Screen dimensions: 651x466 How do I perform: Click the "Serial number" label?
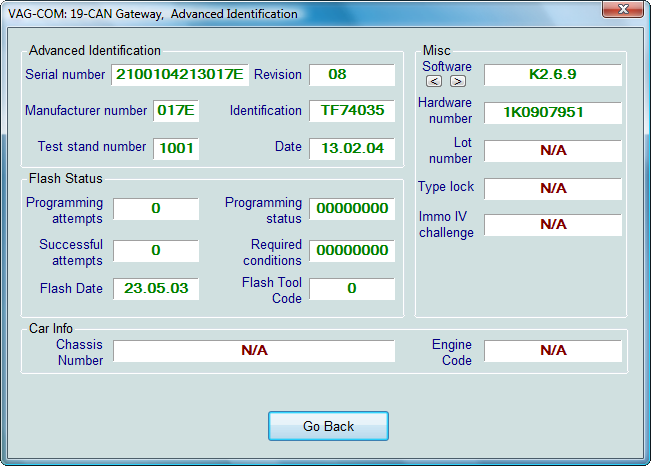pos(65,75)
